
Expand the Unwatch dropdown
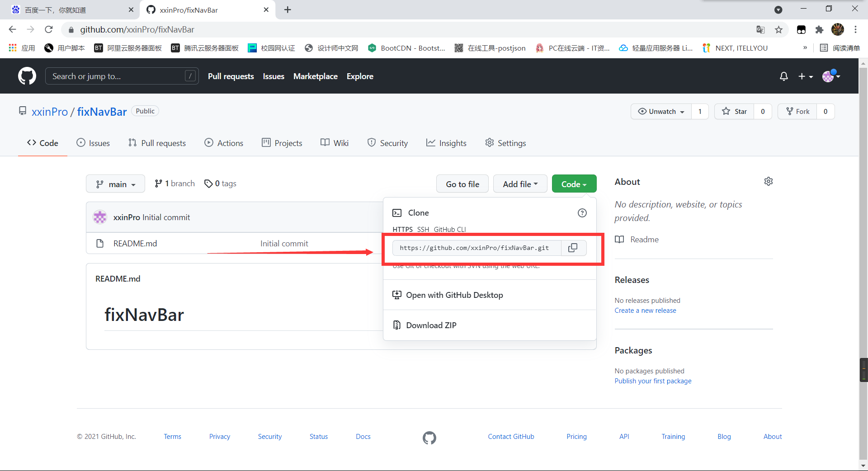[661, 111]
